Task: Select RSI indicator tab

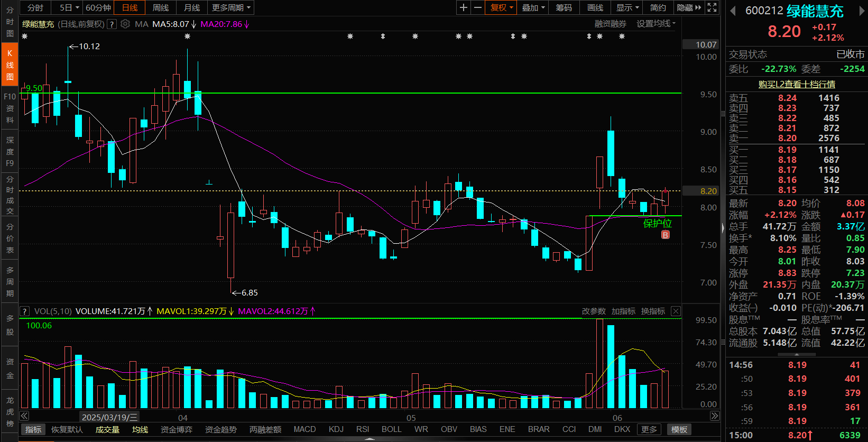Action: click(363, 429)
